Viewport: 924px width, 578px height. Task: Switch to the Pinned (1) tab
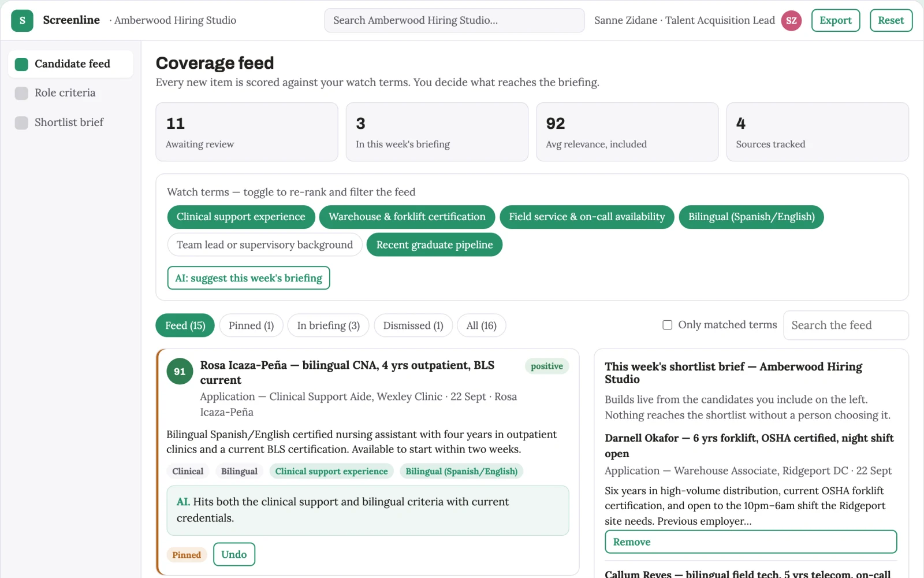[x=251, y=325]
